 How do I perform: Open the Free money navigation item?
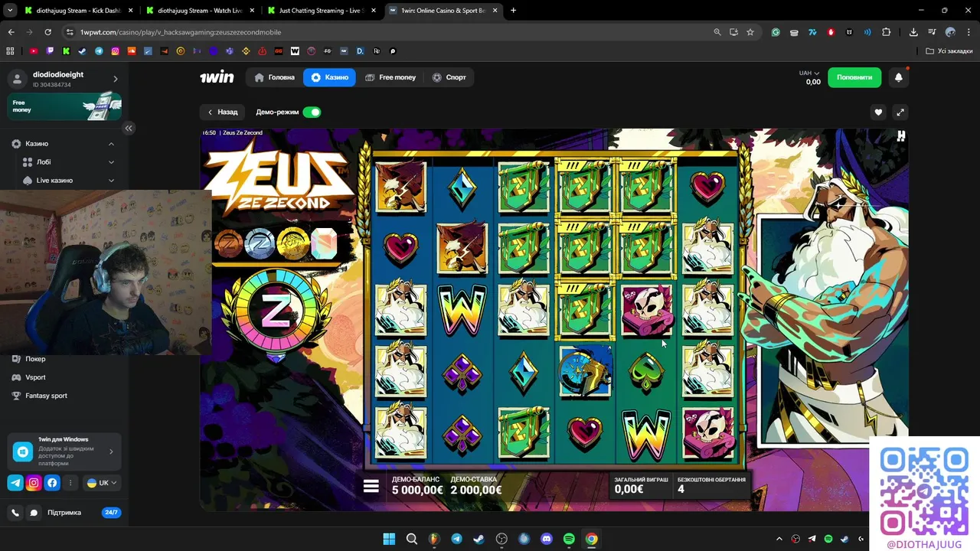click(390, 77)
